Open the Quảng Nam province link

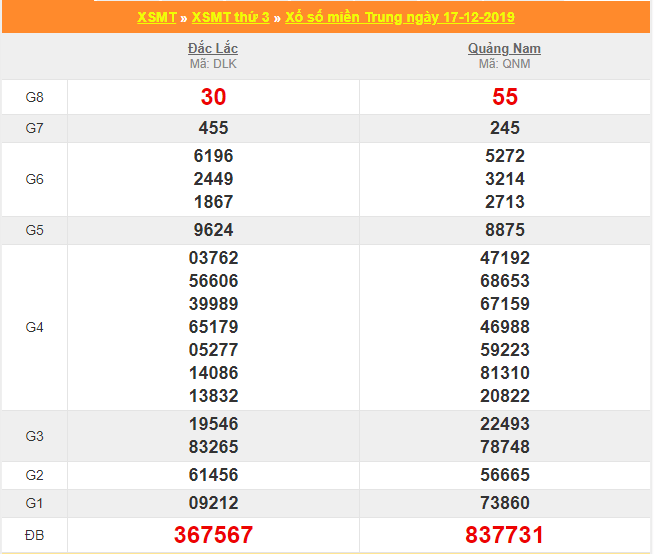pos(504,48)
